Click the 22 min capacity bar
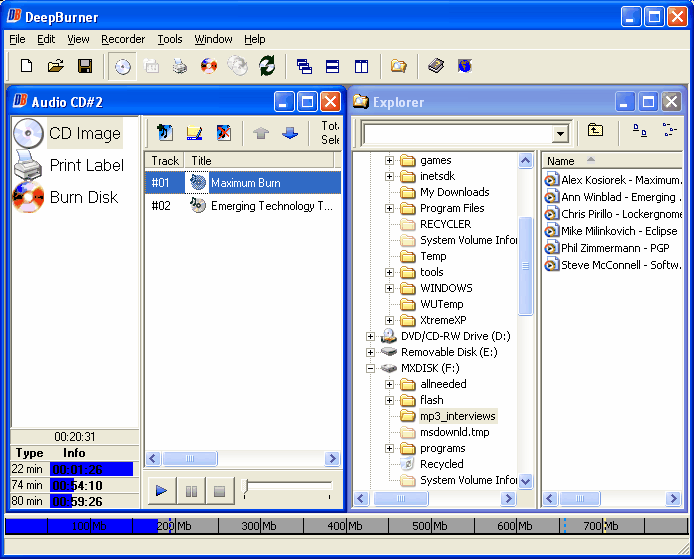This screenshot has width=694, height=559. tap(91, 469)
